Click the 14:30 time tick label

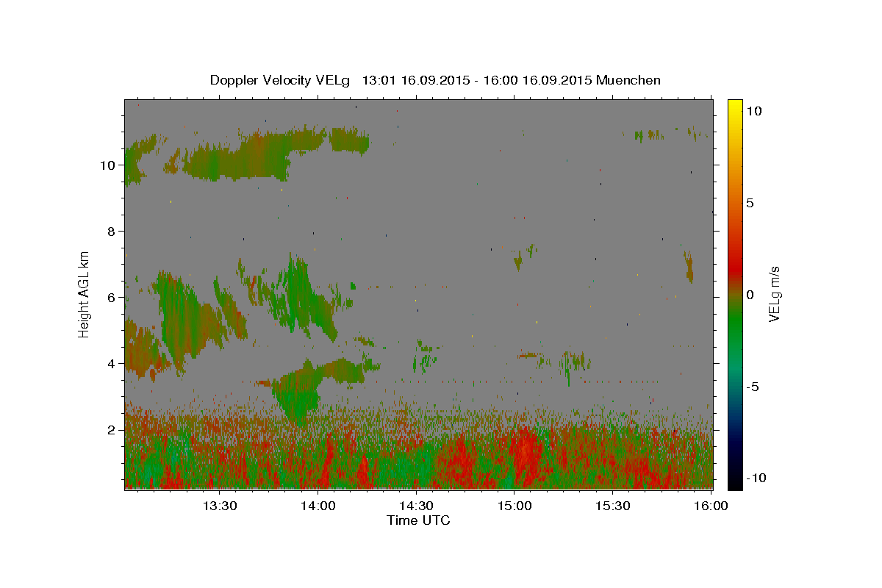pyautogui.click(x=416, y=506)
